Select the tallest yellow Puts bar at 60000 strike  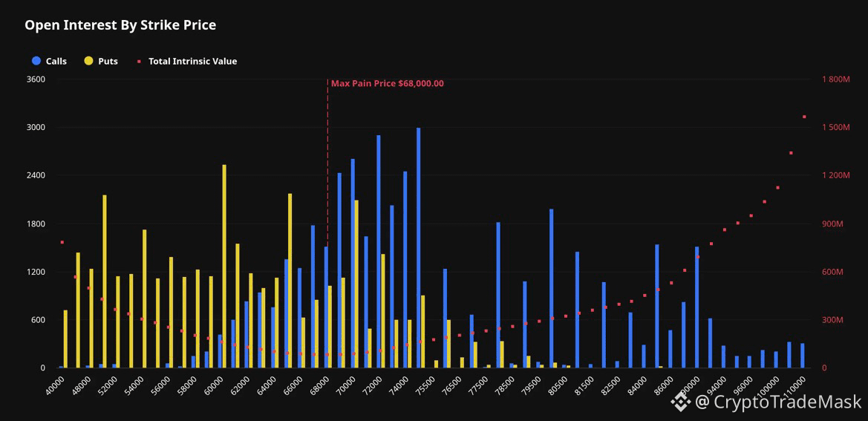point(224,266)
